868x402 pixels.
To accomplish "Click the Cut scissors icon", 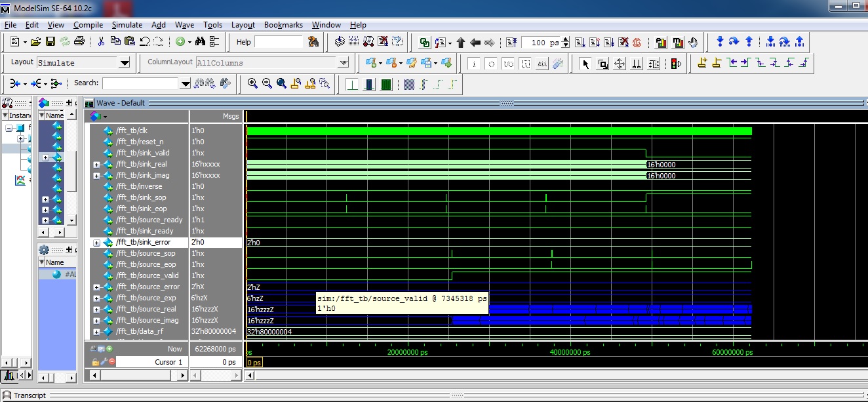I will pyautogui.click(x=101, y=42).
